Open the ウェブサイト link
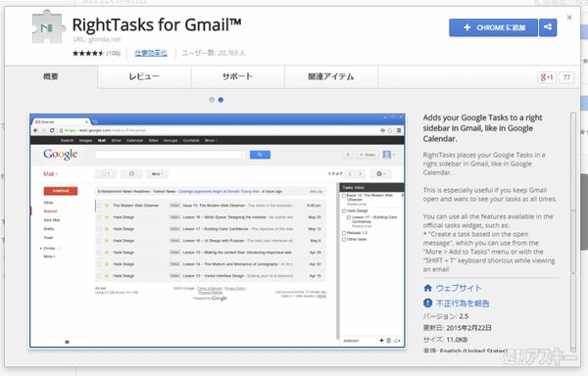Image resolution: width=588 pixels, height=376 pixels. (x=459, y=288)
